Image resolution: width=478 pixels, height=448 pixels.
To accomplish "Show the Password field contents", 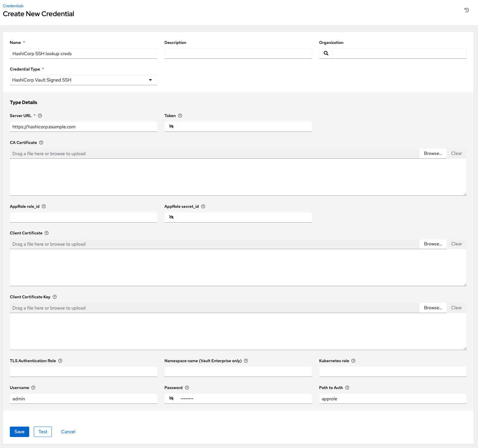I will click(171, 398).
